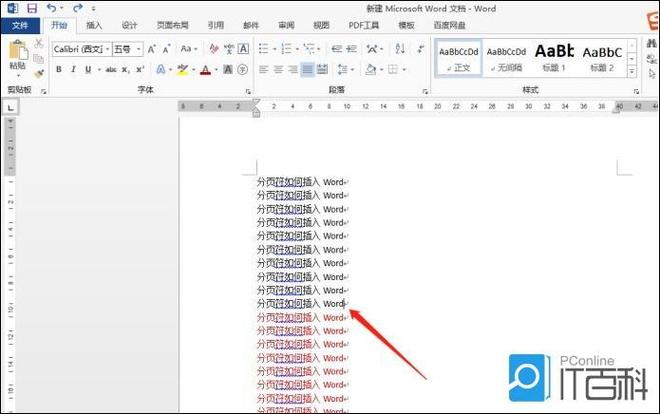660x414 pixels.
Task: Switch to the 引用 tab
Action: point(216,25)
